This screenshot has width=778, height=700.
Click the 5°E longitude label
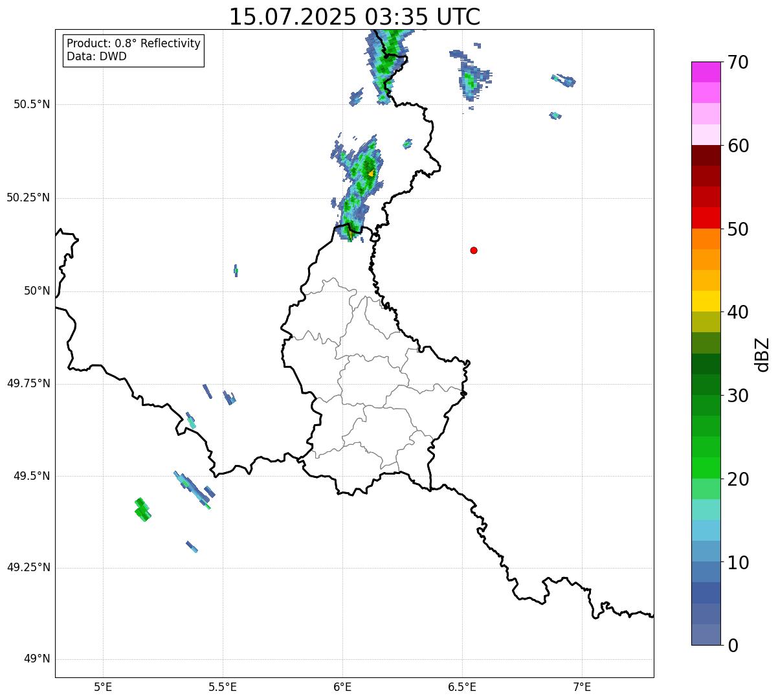pyautogui.click(x=103, y=686)
